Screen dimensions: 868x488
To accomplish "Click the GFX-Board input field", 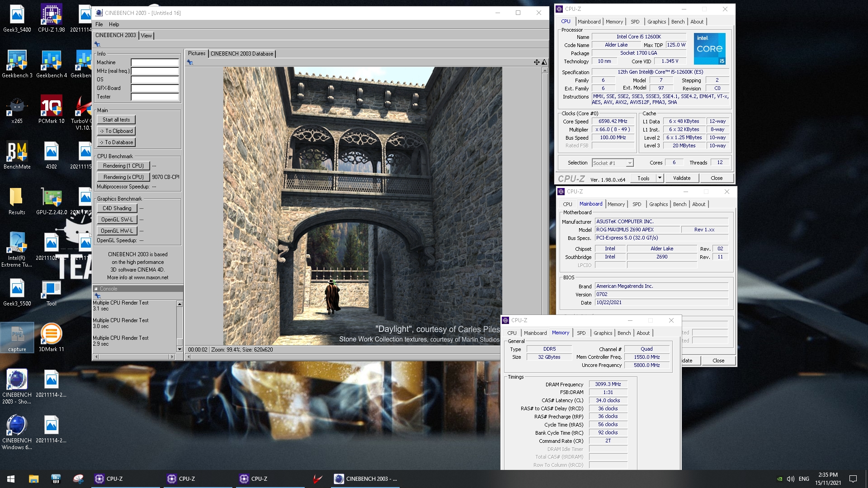I will [155, 88].
